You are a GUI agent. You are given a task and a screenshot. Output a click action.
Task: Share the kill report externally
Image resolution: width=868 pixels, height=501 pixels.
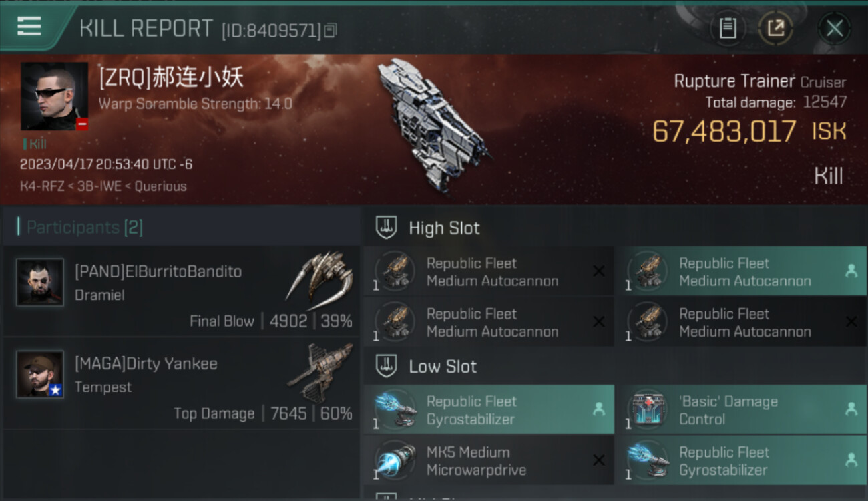click(x=775, y=29)
